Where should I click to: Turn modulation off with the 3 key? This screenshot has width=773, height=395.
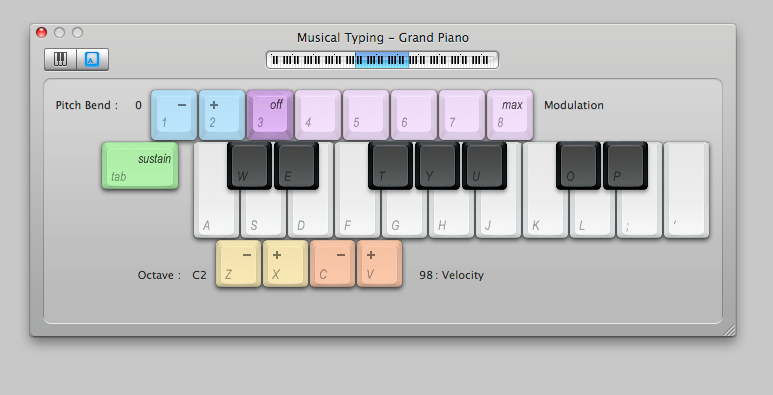[x=270, y=115]
